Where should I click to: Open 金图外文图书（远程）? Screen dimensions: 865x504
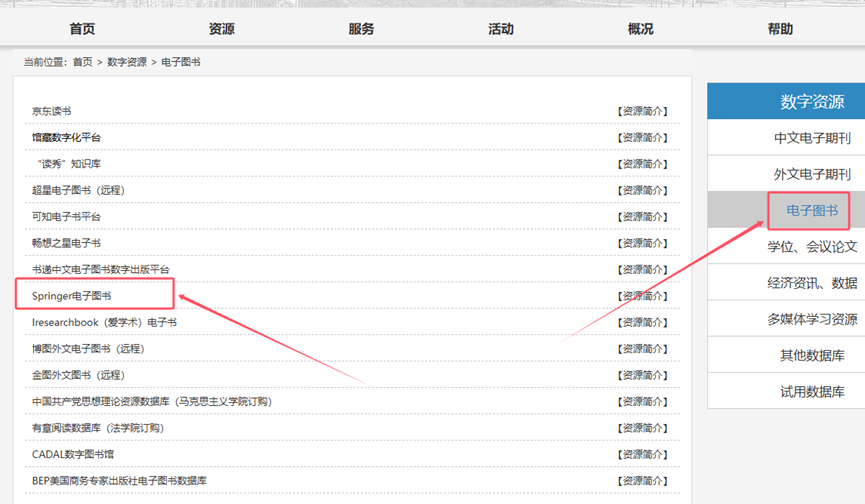[78, 376]
